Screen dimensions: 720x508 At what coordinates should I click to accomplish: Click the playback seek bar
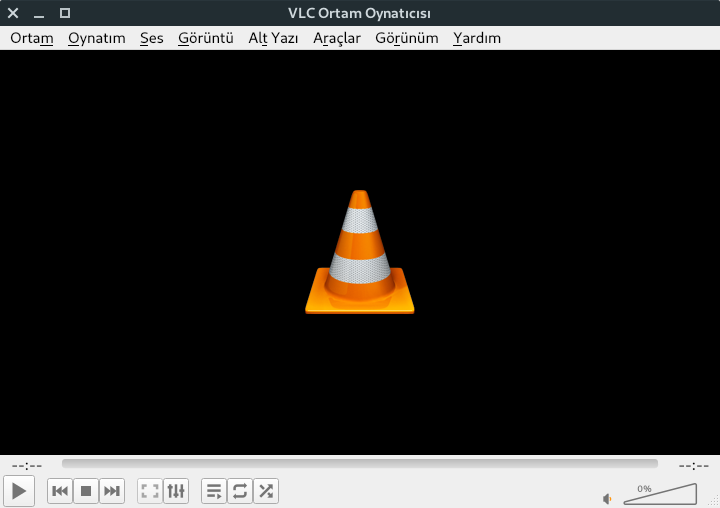(360, 464)
